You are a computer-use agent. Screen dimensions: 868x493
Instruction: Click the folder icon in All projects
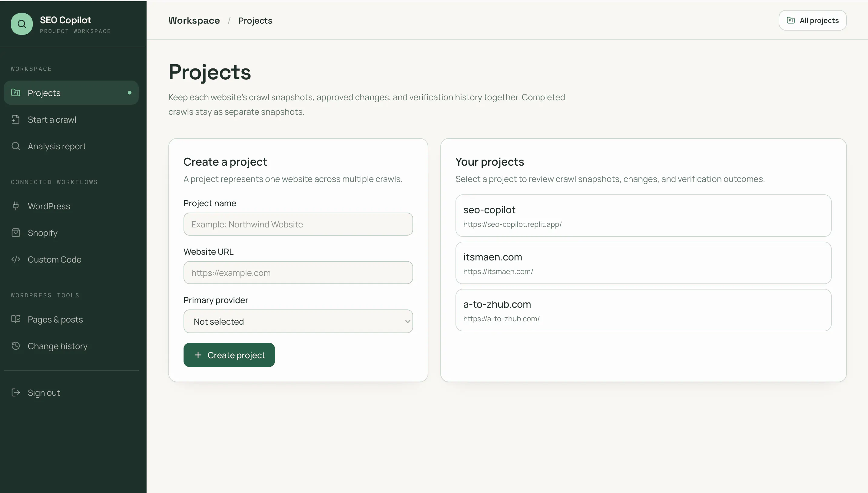tap(790, 20)
